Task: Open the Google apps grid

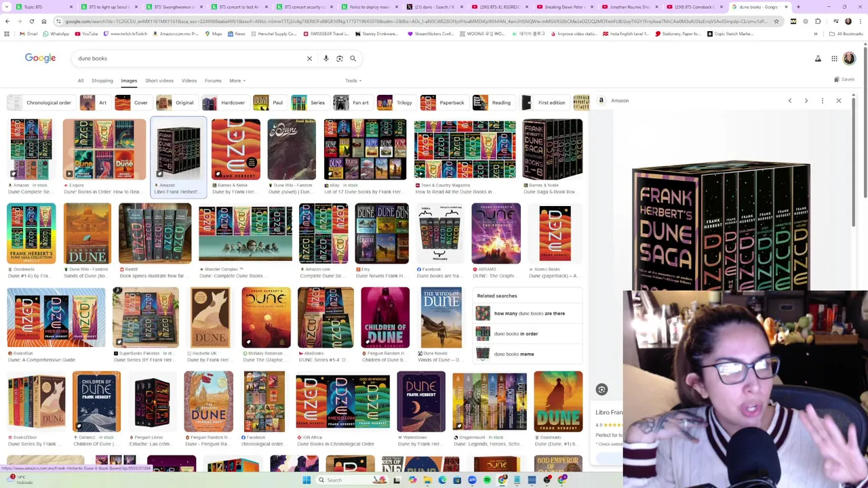Action: point(834,59)
